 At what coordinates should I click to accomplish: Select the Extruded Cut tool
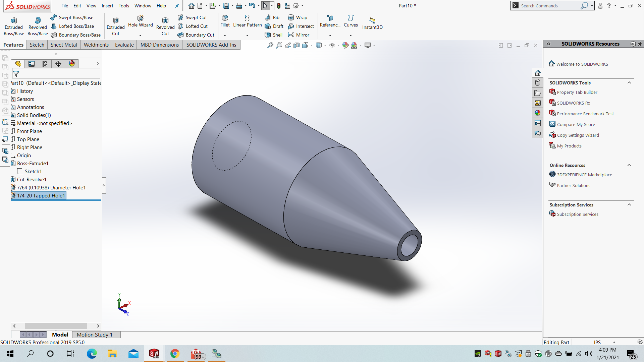116,26
